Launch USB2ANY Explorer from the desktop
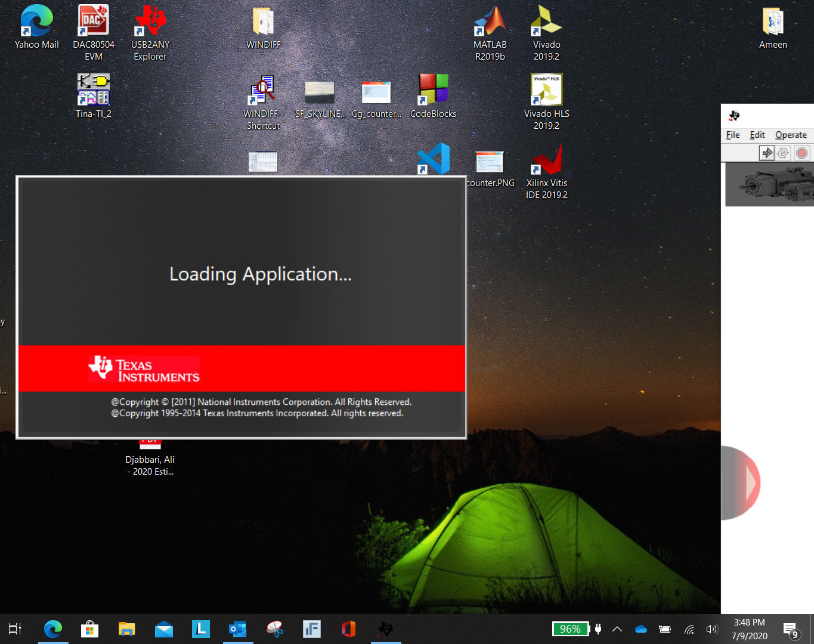 point(150,33)
